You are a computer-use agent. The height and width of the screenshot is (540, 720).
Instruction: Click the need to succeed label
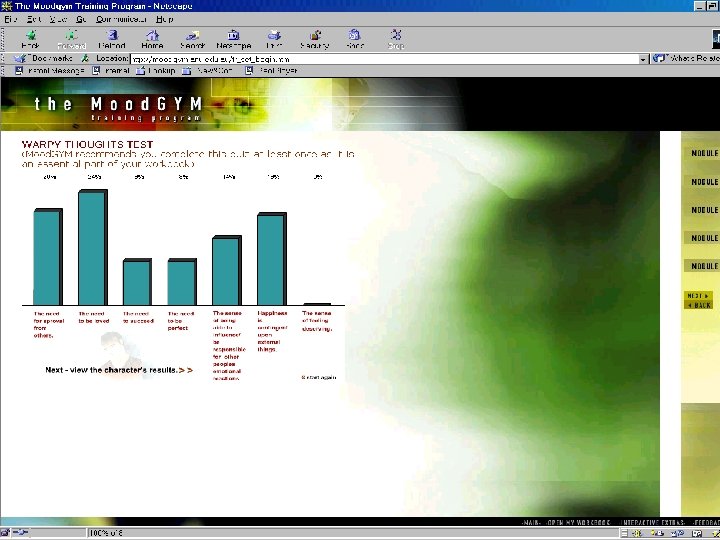(138, 317)
